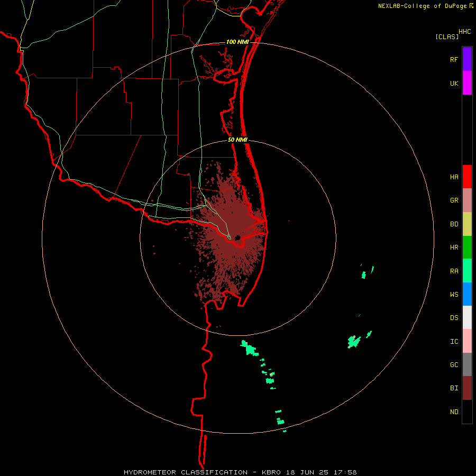Click the RA legend label
This screenshot has width=476, height=476.
[454, 271]
